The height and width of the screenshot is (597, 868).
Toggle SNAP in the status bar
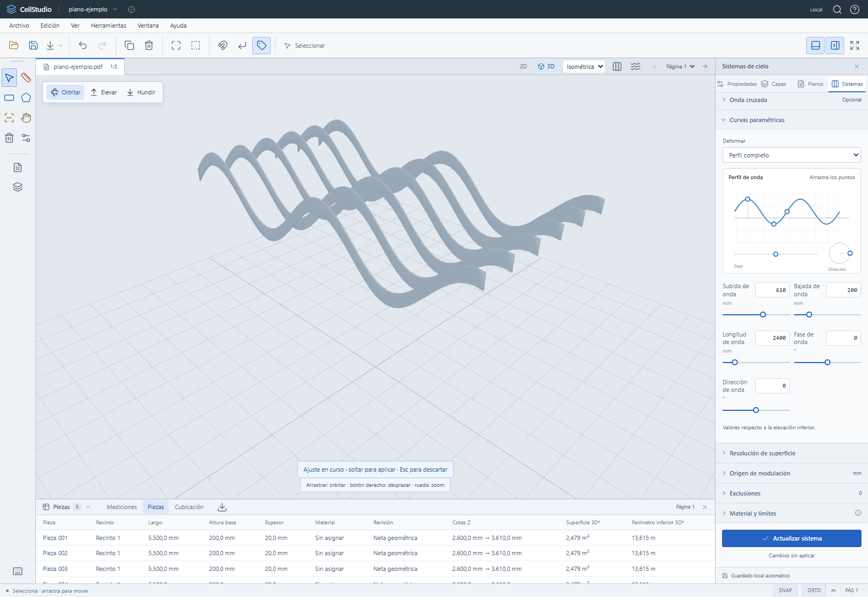tap(785, 590)
